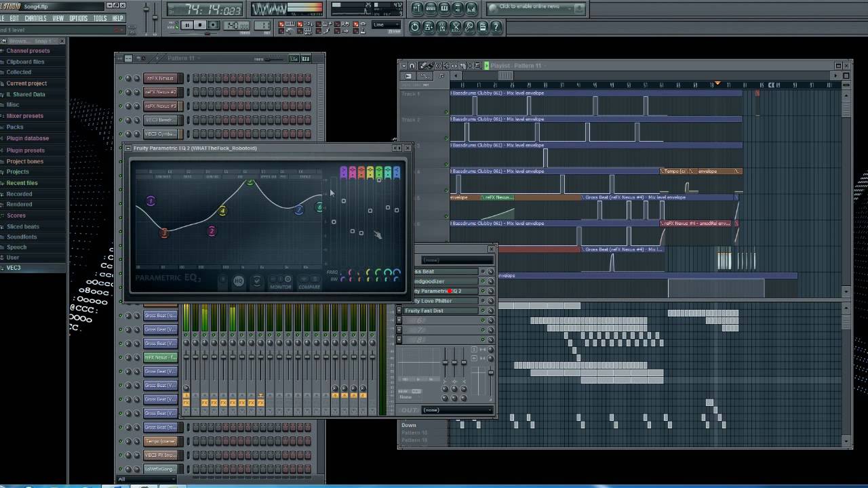Open the Sliced beats folder in browser

pos(22,226)
